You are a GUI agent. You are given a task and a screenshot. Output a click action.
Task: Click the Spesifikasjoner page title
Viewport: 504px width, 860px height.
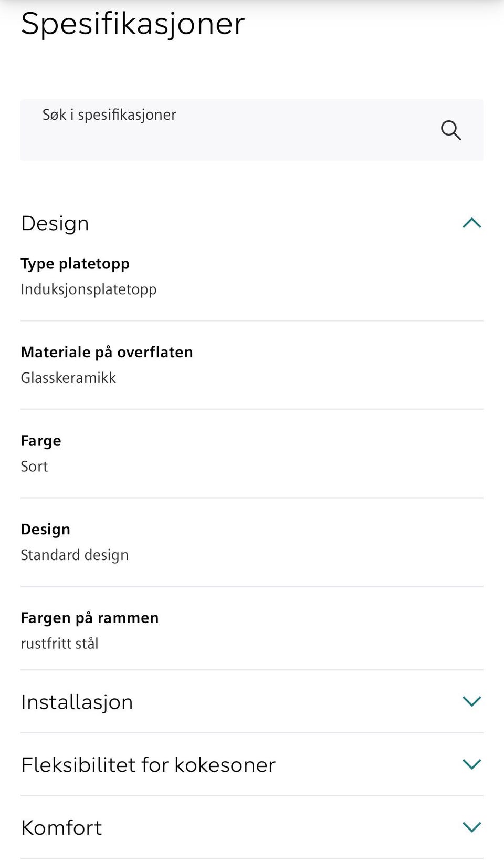133,24
